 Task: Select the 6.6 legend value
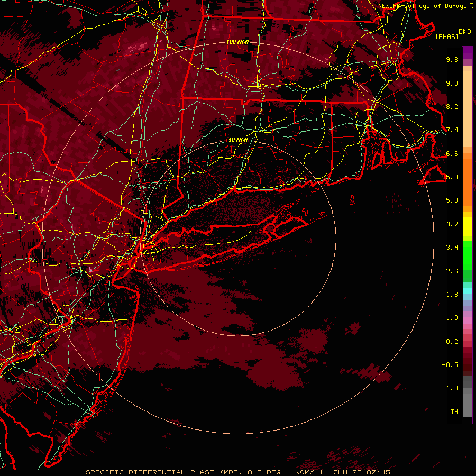[452, 153]
